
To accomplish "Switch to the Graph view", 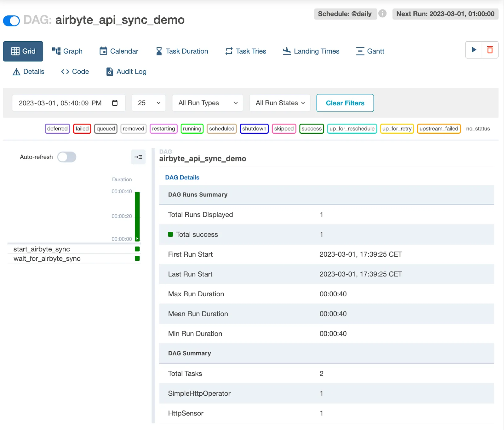I will pyautogui.click(x=67, y=51).
